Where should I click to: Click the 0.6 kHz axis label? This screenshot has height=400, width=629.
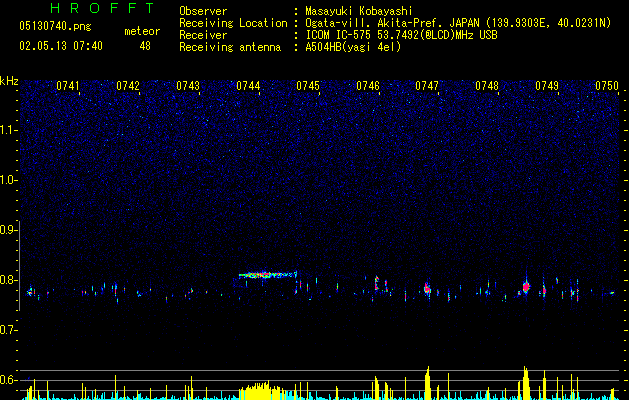(x=9, y=380)
